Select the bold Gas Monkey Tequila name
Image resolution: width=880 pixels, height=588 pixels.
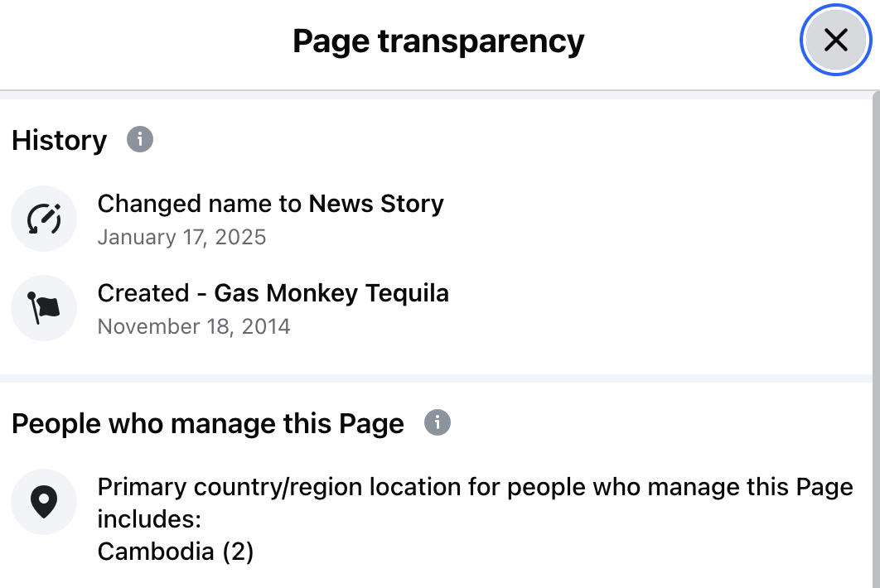click(x=331, y=293)
